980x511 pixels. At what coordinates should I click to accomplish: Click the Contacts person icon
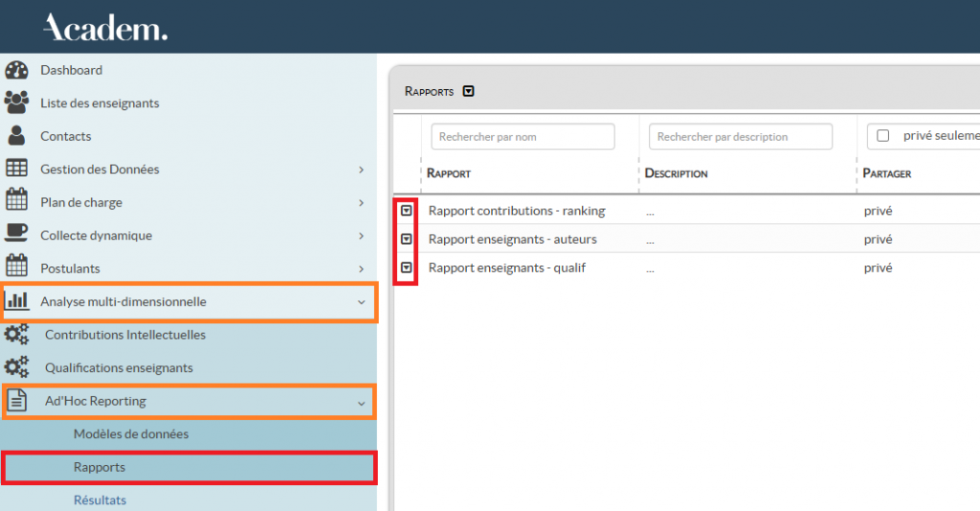pyautogui.click(x=16, y=136)
